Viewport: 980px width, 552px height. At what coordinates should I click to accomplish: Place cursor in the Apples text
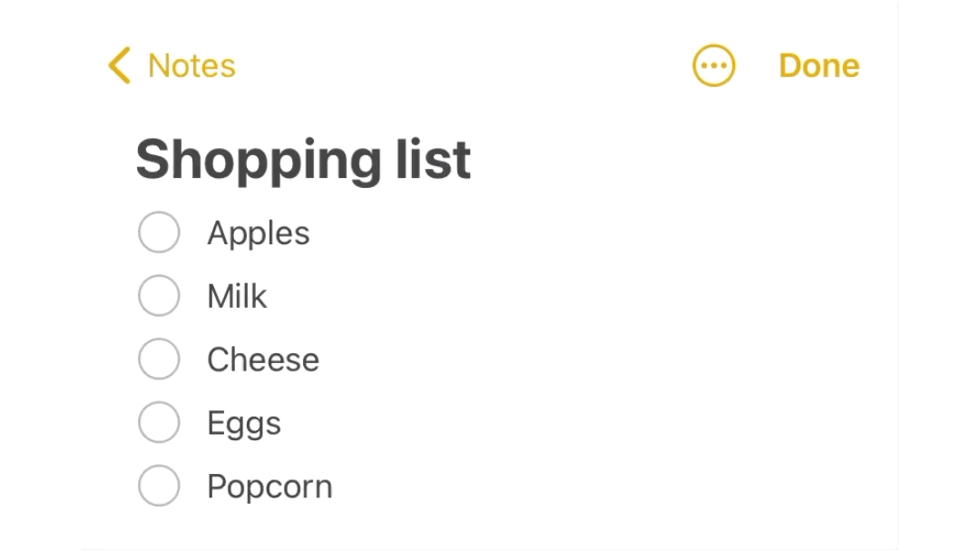coord(259,233)
